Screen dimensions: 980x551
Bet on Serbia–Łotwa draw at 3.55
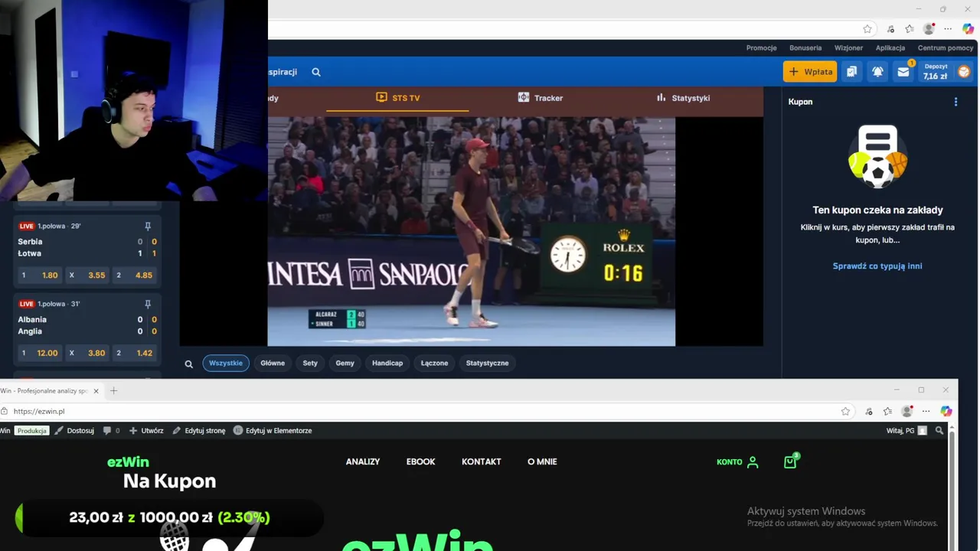[x=87, y=275]
